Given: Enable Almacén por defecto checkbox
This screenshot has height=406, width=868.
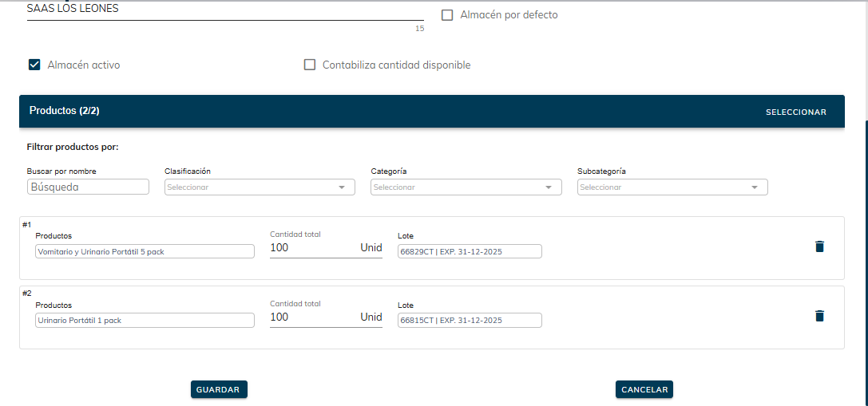Looking at the screenshot, I should (x=447, y=15).
